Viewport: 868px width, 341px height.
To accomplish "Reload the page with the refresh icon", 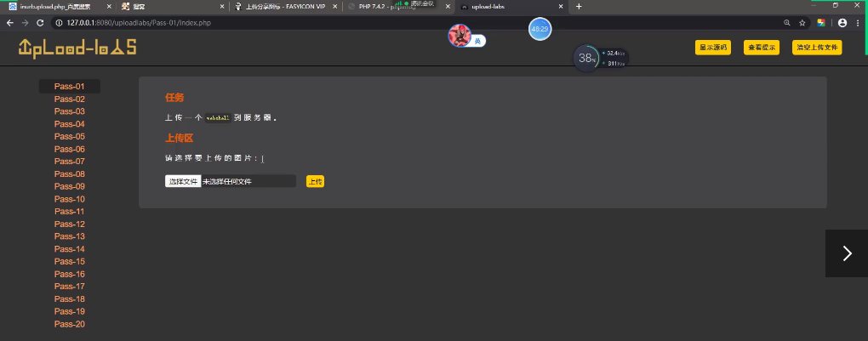I will tap(40, 23).
